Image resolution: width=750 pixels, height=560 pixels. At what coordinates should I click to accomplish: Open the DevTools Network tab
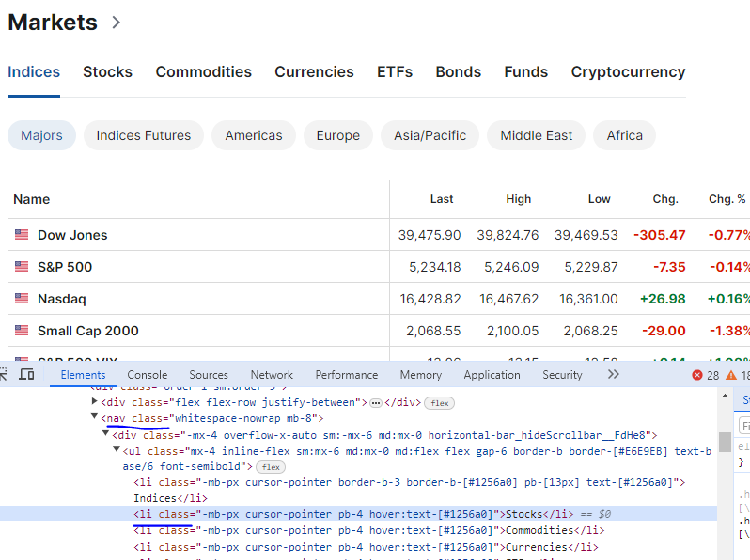click(272, 375)
